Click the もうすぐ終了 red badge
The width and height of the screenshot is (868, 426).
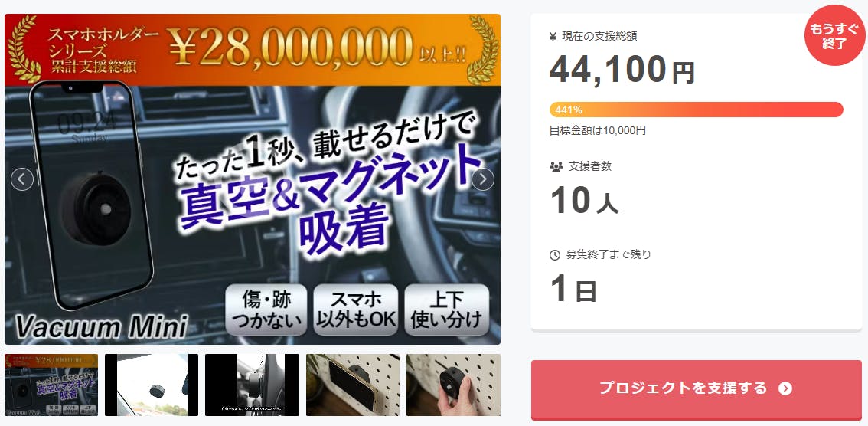pos(834,35)
